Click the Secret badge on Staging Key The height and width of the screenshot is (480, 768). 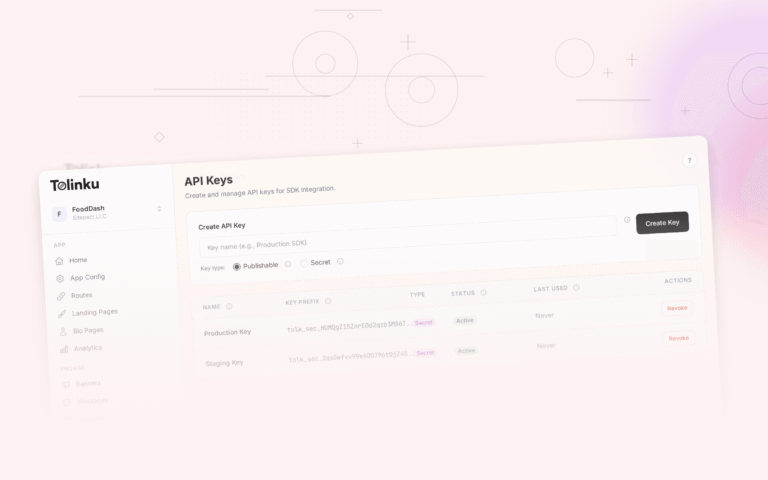point(425,353)
